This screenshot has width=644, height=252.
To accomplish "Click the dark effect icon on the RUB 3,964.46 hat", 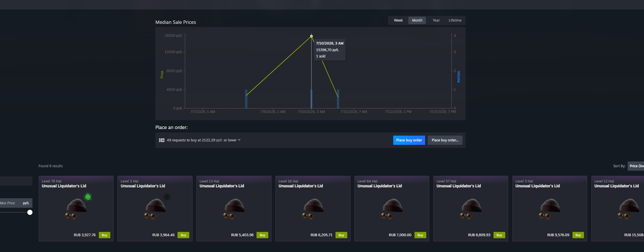I will [167, 197].
